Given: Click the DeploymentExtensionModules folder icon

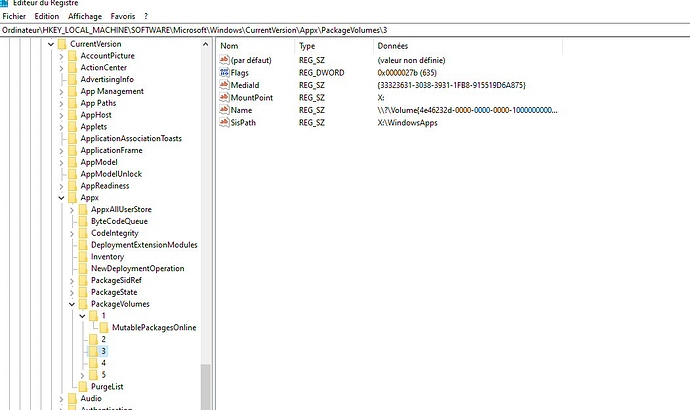Looking at the screenshot, I should (x=83, y=245).
